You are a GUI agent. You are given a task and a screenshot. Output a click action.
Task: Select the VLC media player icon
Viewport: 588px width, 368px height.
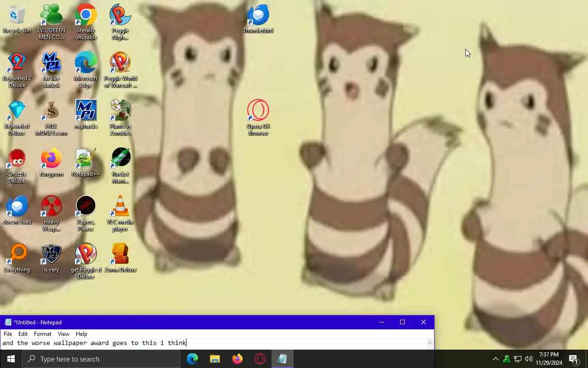click(x=120, y=213)
